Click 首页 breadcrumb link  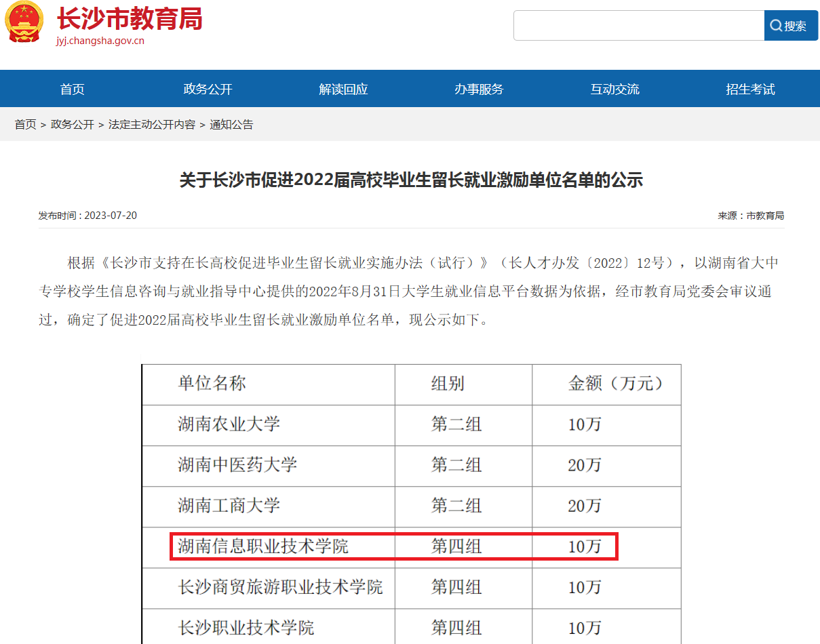26,125
